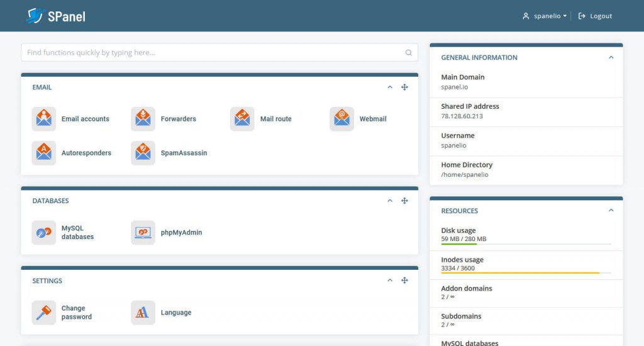
Task: Click the SPanel logo
Action: 56,16
